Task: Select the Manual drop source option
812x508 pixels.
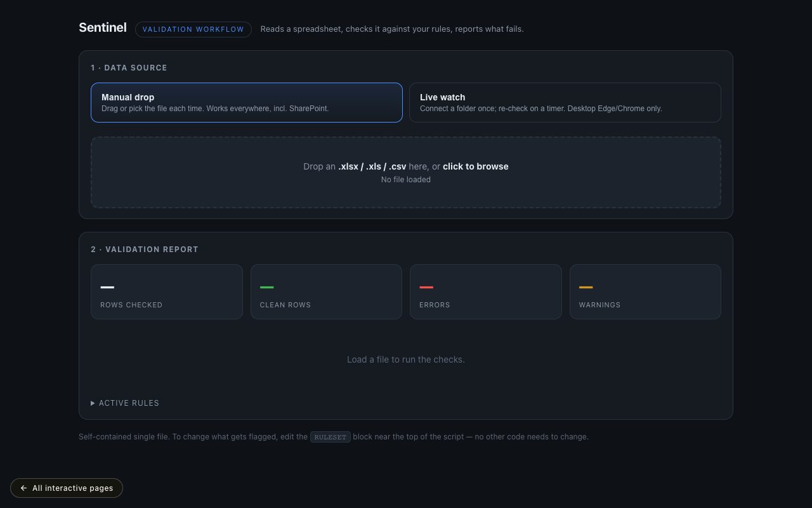Action: tap(247, 102)
